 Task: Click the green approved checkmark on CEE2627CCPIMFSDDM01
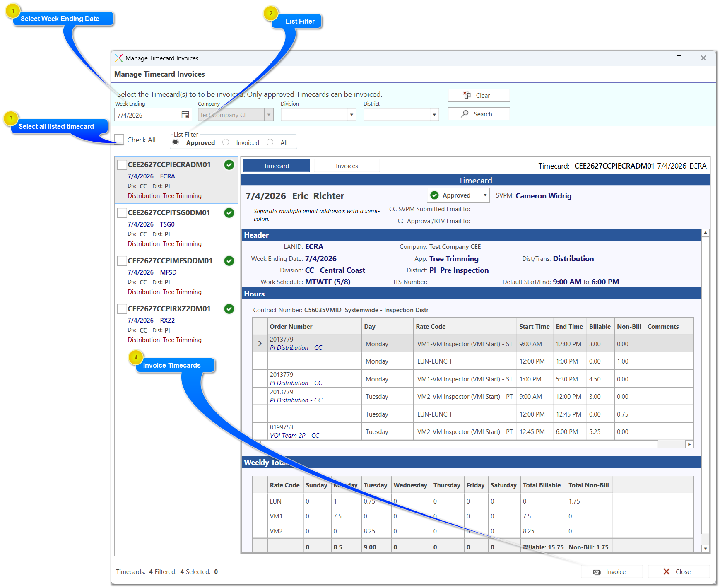(x=229, y=261)
